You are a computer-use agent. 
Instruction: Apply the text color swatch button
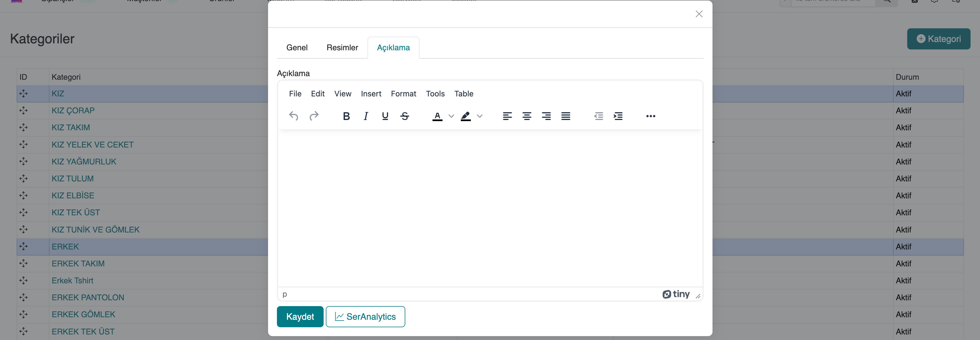[x=437, y=116]
